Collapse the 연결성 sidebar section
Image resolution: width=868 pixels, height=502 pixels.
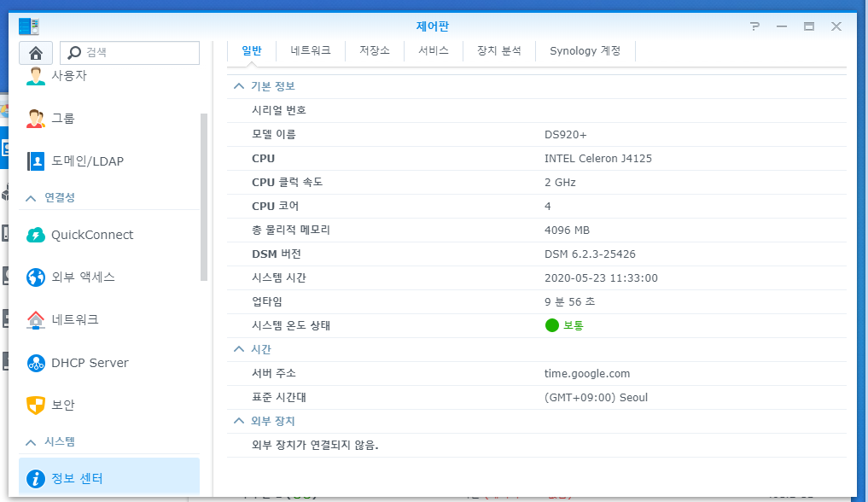tap(31, 198)
